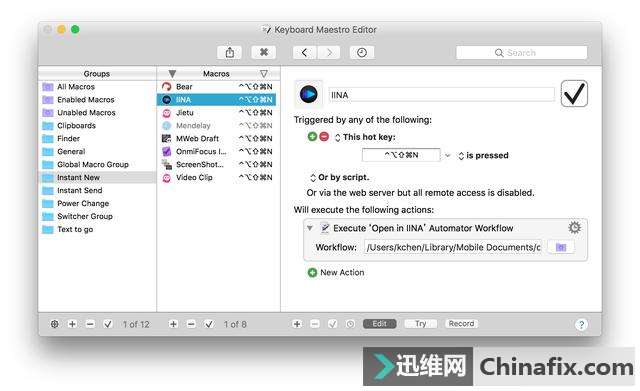Screen dimensions: 640x391
Task: Select the Video Clip macro
Action: [217, 178]
